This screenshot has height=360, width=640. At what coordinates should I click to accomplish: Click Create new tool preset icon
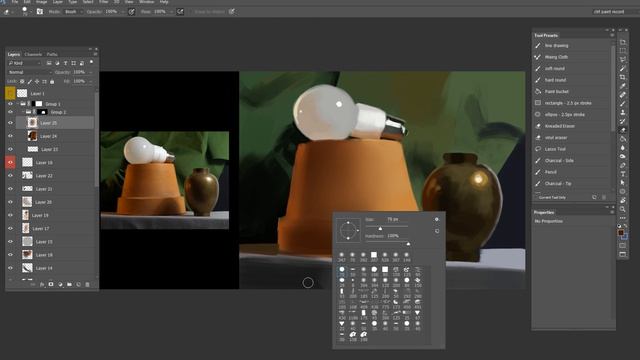point(594,197)
